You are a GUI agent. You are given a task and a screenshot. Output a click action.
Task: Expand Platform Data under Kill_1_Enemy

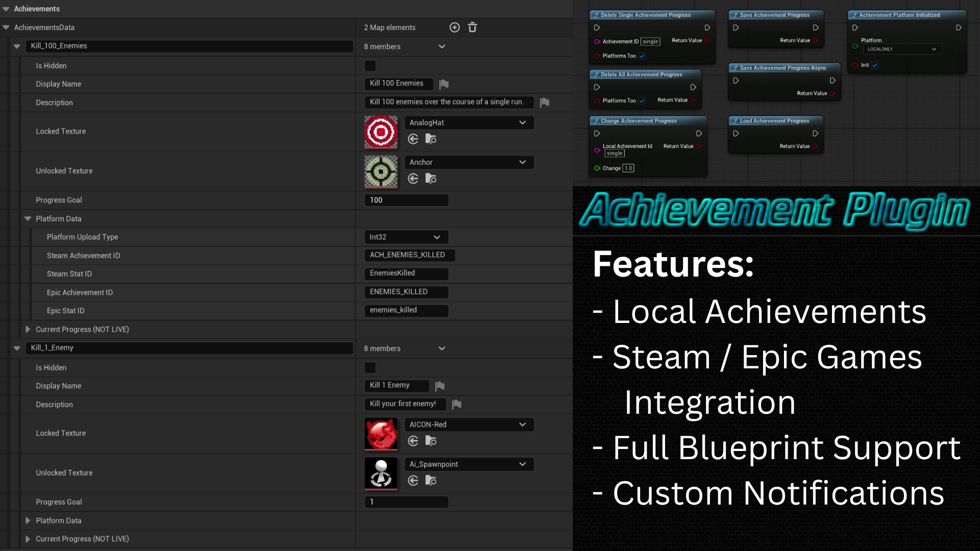coord(28,521)
